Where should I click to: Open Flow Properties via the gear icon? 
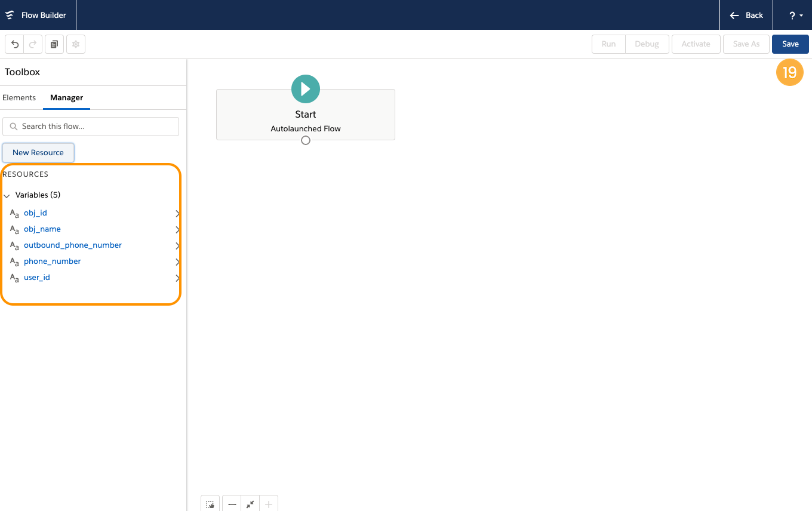(x=75, y=44)
